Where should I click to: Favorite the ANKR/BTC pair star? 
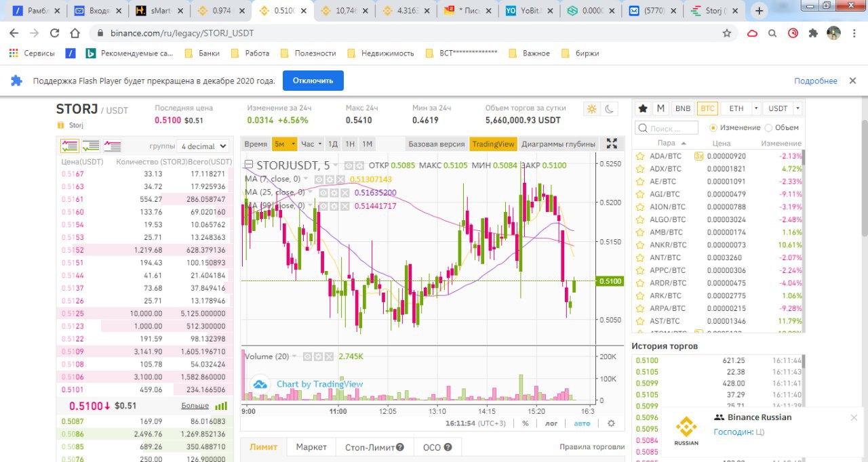(x=640, y=245)
